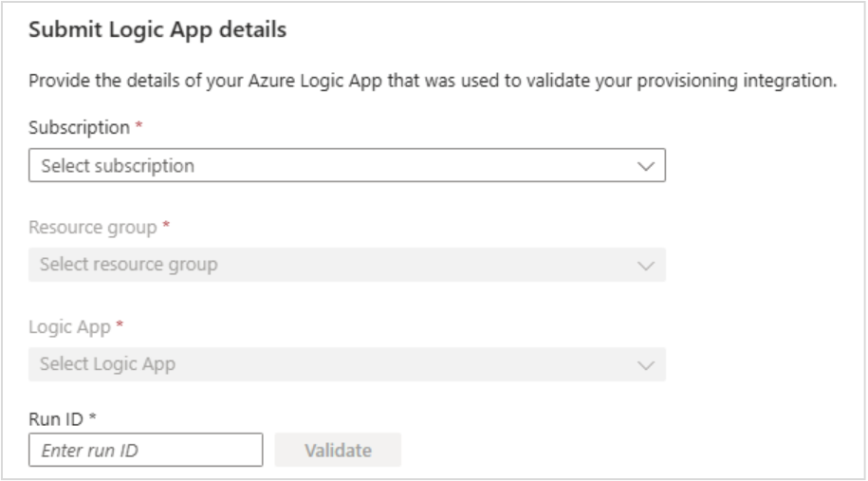Screen dimensions: 868x481
Task: Click the Submit Logic App details heading
Action: (x=157, y=29)
